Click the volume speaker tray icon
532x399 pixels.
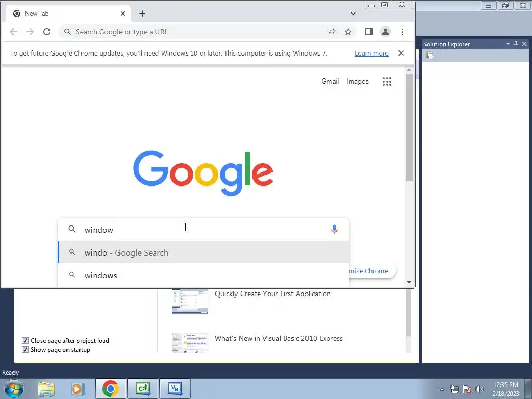point(479,389)
